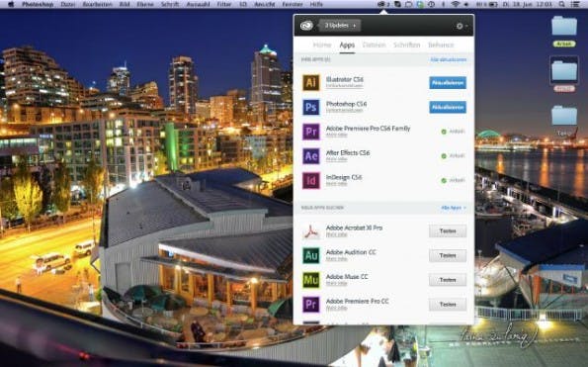Click the Adobe Muse CC Mu icon

pos(311,280)
